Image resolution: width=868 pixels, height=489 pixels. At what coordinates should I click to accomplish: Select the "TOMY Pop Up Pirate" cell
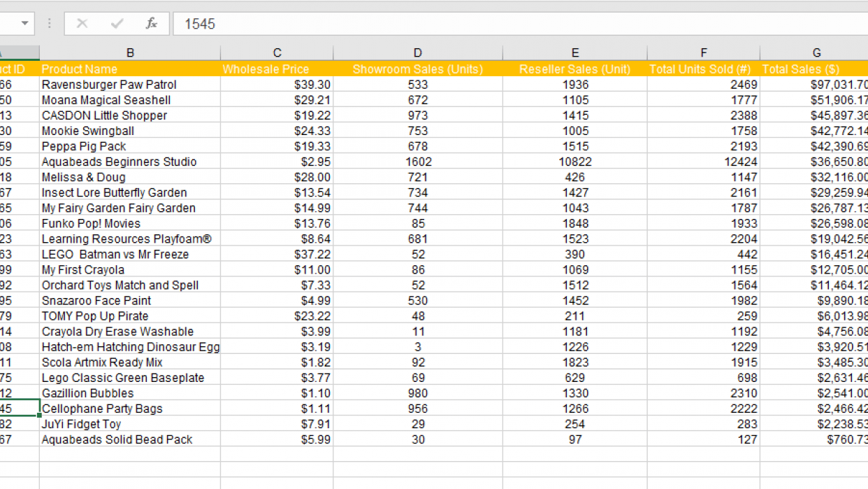coord(130,316)
